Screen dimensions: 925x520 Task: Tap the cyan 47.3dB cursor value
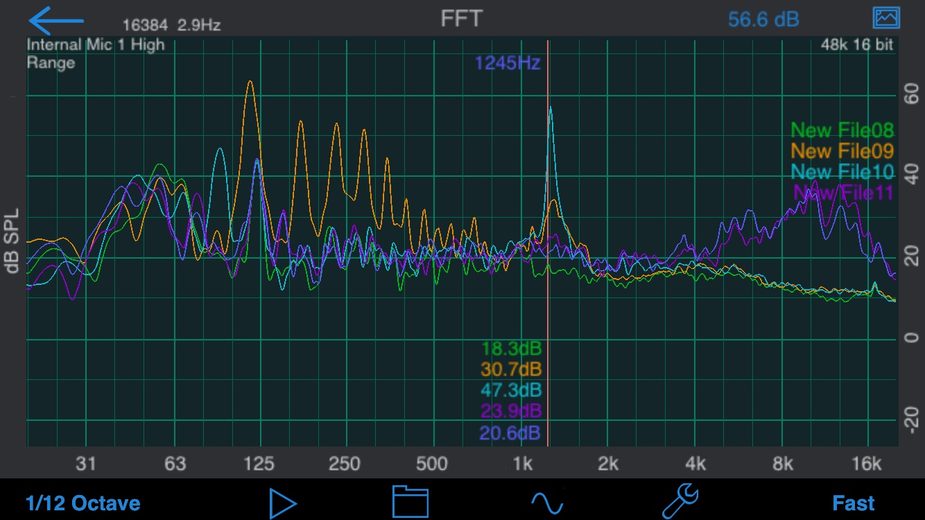pyautogui.click(x=511, y=390)
